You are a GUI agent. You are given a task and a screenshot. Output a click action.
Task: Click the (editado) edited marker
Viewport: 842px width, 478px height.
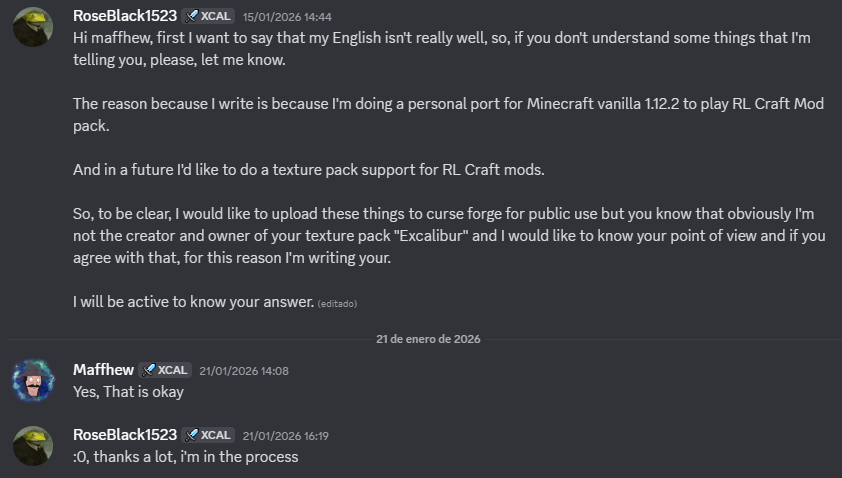click(337, 304)
